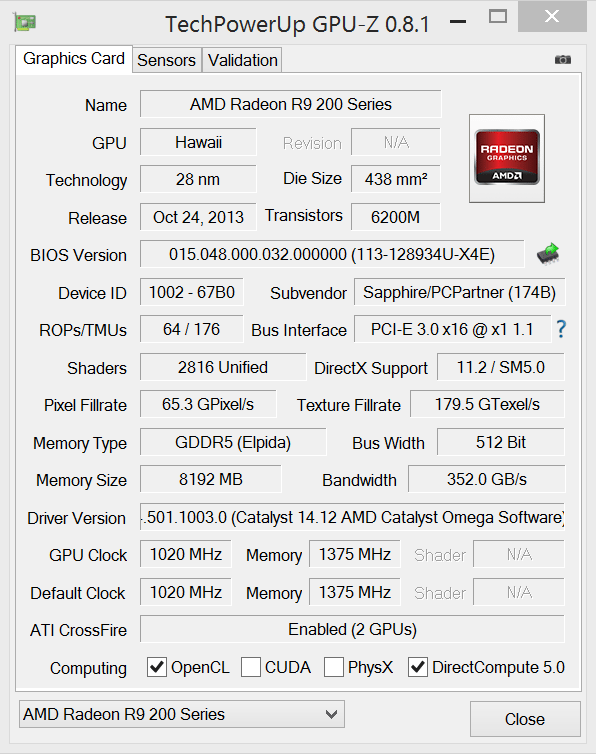Click the GPU-Z app icon in title bar
The image size is (597, 756).
[25, 23]
